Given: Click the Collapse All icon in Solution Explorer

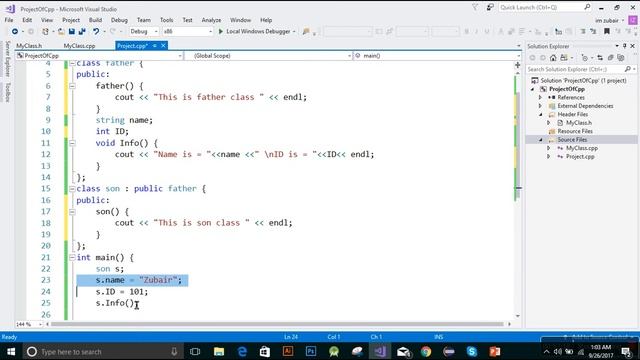Looking at the screenshot, I should 611,58.
